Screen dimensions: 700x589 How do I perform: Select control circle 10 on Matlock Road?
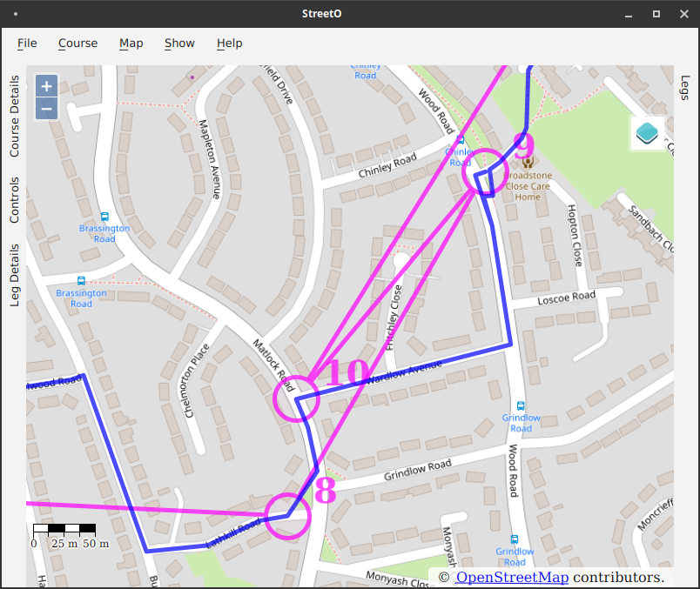(x=297, y=399)
